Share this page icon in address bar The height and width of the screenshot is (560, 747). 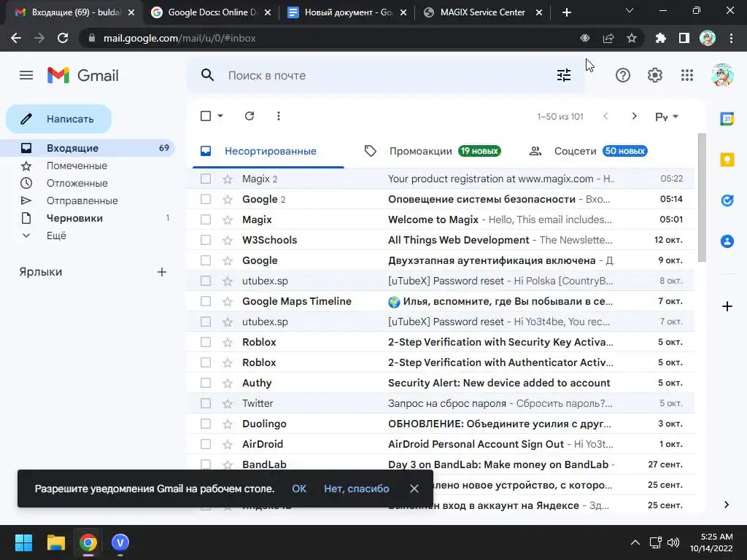(608, 38)
